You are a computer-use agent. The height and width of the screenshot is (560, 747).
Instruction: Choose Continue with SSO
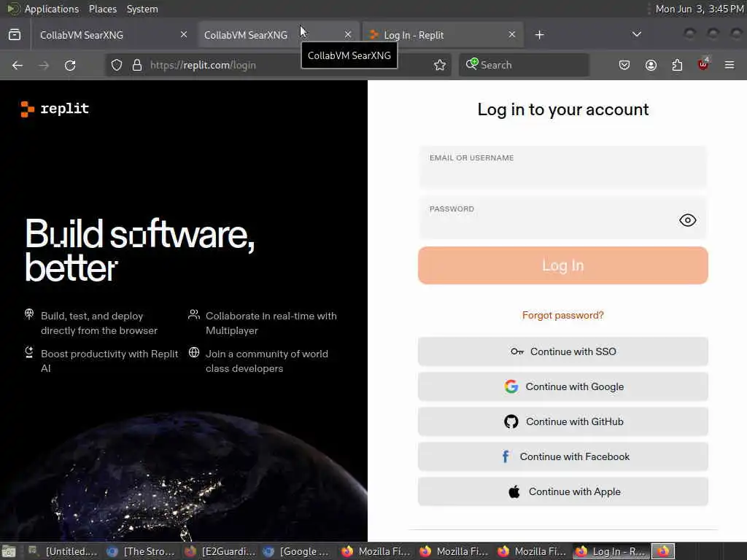(x=562, y=351)
